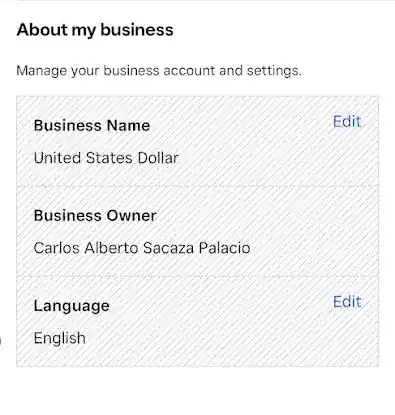The image size is (395, 415).
Task: Select the Business Owner label
Action: click(x=95, y=216)
